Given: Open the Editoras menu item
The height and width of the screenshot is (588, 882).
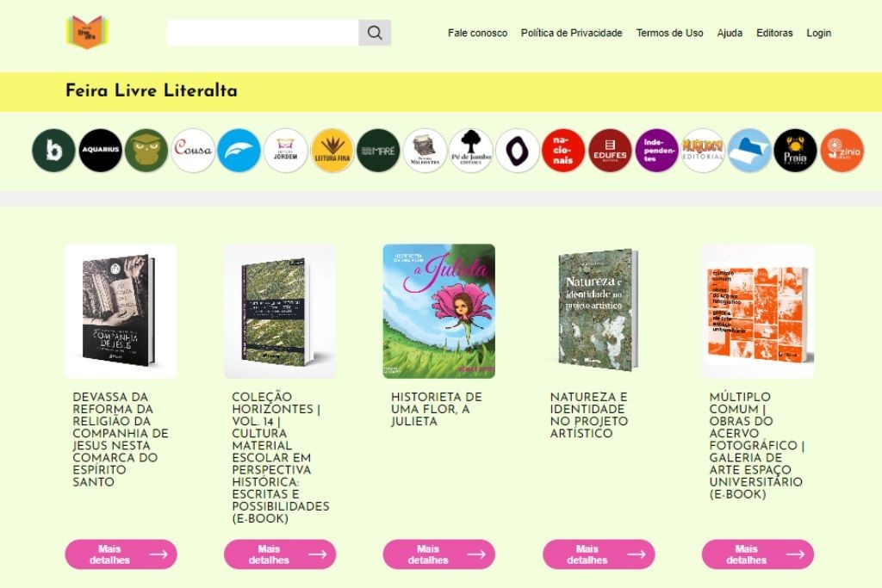Looking at the screenshot, I should (x=774, y=33).
